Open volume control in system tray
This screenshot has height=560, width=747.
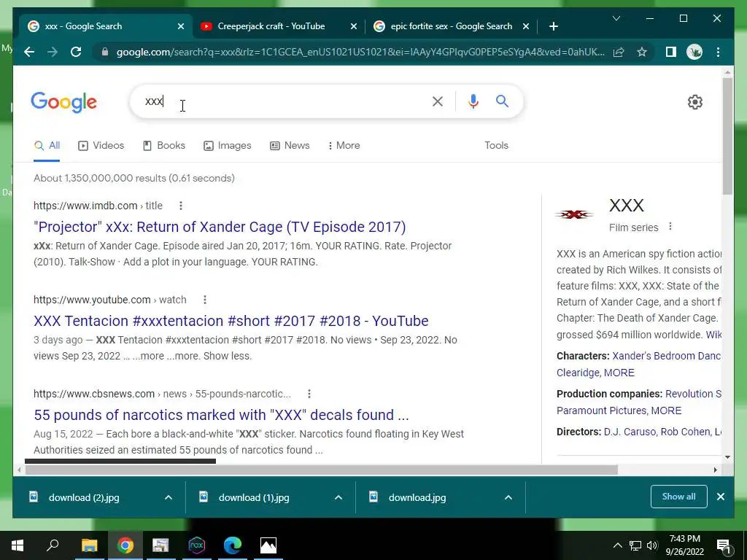(652, 545)
